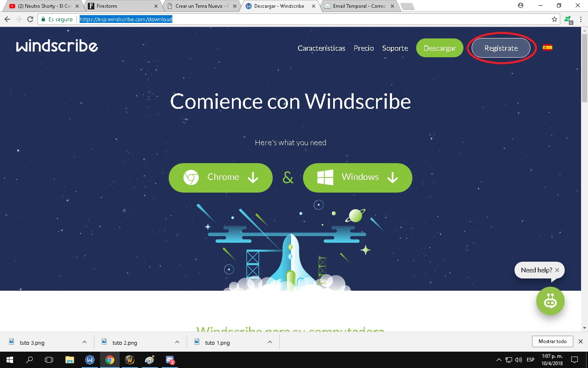This screenshot has height=368, width=588.
Task: Show hidden system tray icons
Action: coord(499,360)
